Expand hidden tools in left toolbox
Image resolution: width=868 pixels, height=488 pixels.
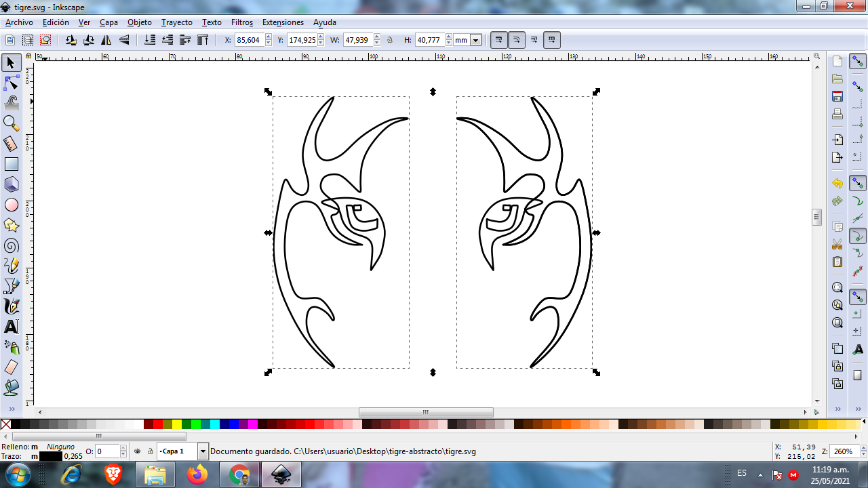tap(11, 409)
